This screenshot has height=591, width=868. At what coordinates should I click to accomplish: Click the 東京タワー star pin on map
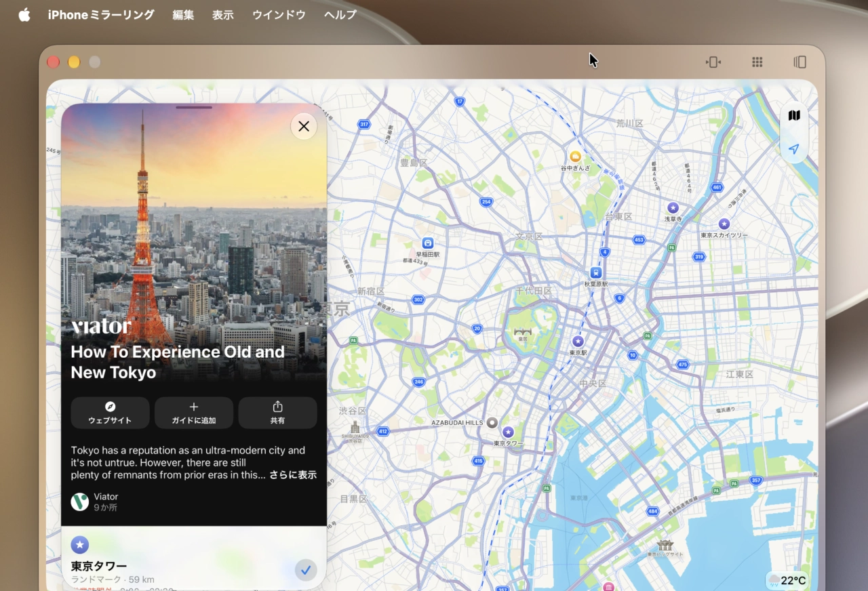(508, 432)
